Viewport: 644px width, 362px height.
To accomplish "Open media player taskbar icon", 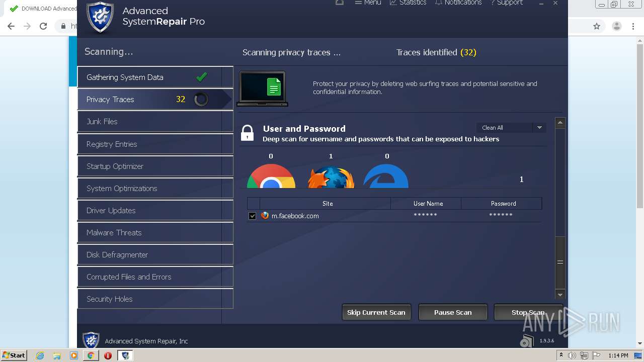I will [74, 355].
